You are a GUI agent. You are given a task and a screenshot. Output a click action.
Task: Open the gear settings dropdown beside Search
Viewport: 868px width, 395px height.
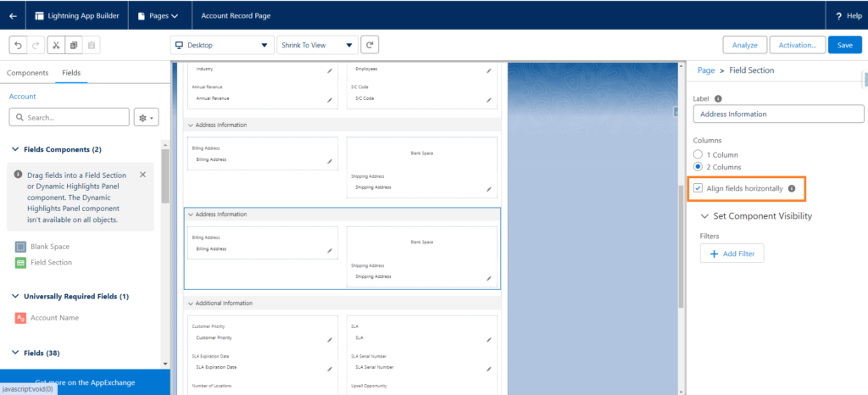(147, 117)
